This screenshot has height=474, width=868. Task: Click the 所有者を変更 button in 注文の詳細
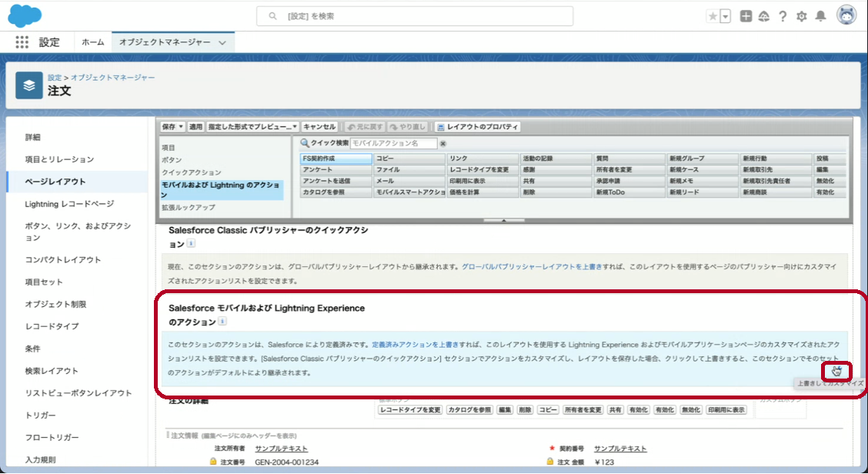[x=583, y=410]
